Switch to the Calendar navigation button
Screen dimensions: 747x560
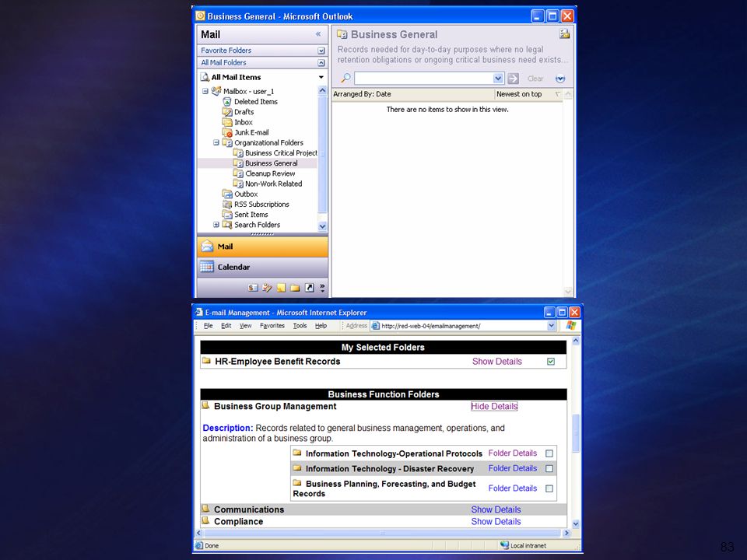point(262,267)
